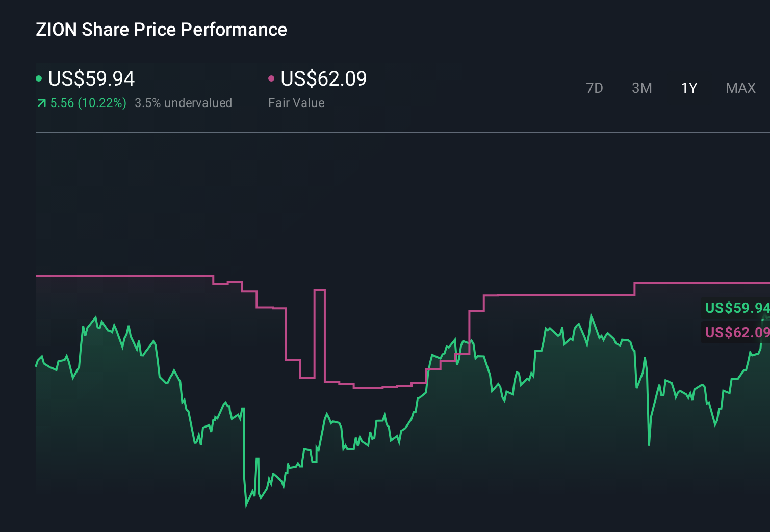Click the Fair Value text label
The height and width of the screenshot is (532, 770).
click(296, 102)
